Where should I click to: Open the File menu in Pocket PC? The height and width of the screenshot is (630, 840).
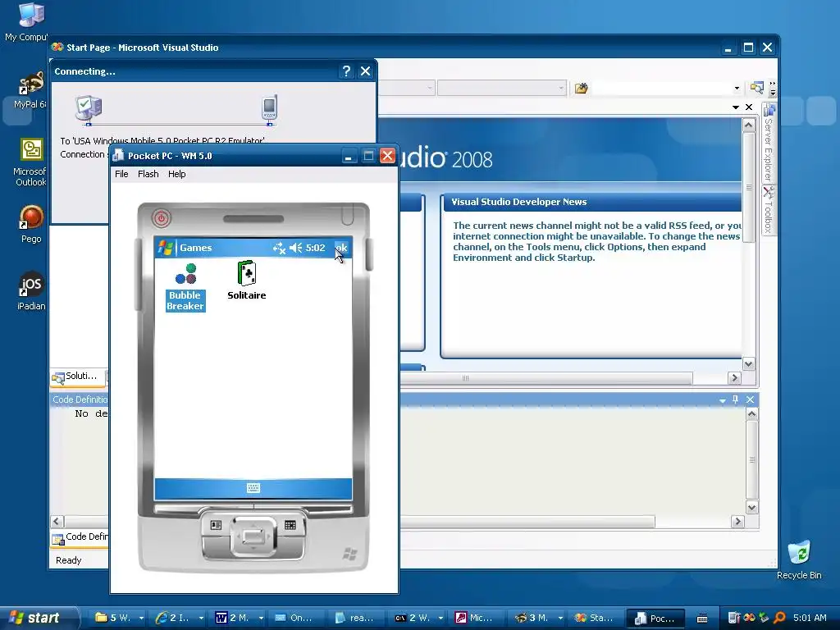pos(121,174)
